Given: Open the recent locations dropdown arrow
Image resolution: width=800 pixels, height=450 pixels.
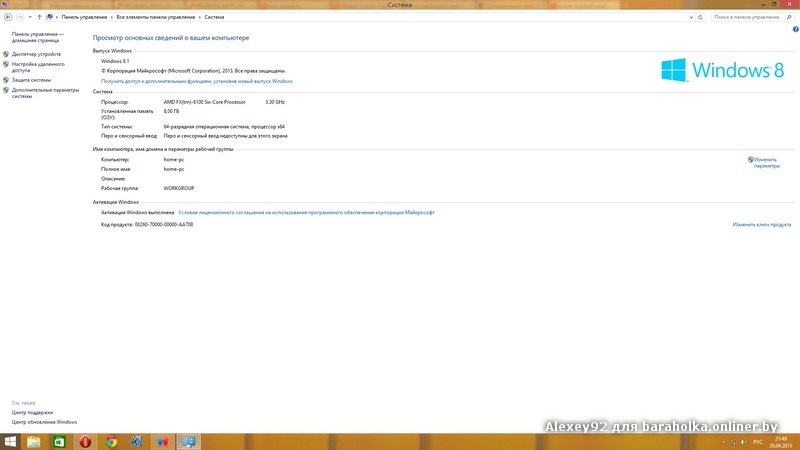Looking at the screenshot, I should [30, 17].
